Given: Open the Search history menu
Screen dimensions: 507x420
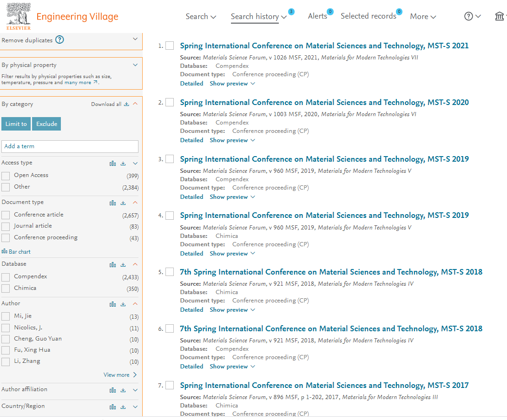Looking at the screenshot, I should click(x=258, y=16).
